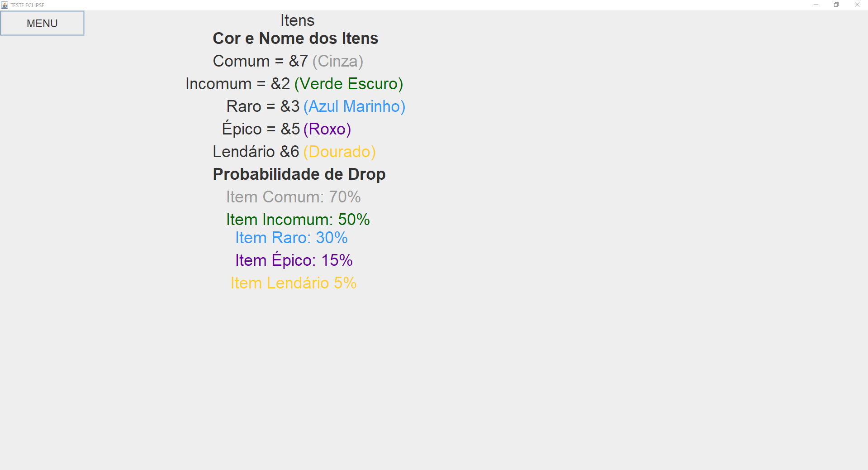This screenshot has height=470, width=868.
Task: Click 'Item Incomum: 50%' line
Action: 298,220
